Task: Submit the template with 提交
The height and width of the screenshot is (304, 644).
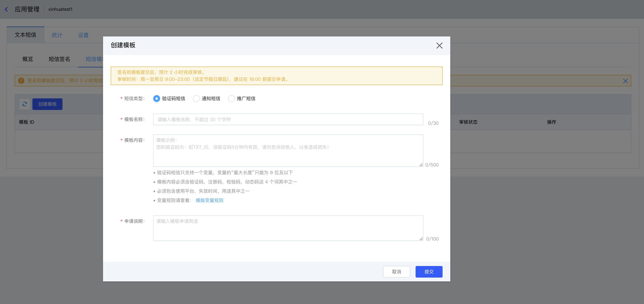Action: [429, 272]
